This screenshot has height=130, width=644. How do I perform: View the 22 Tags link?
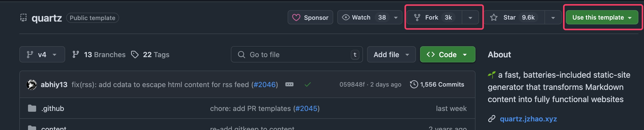click(150, 54)
